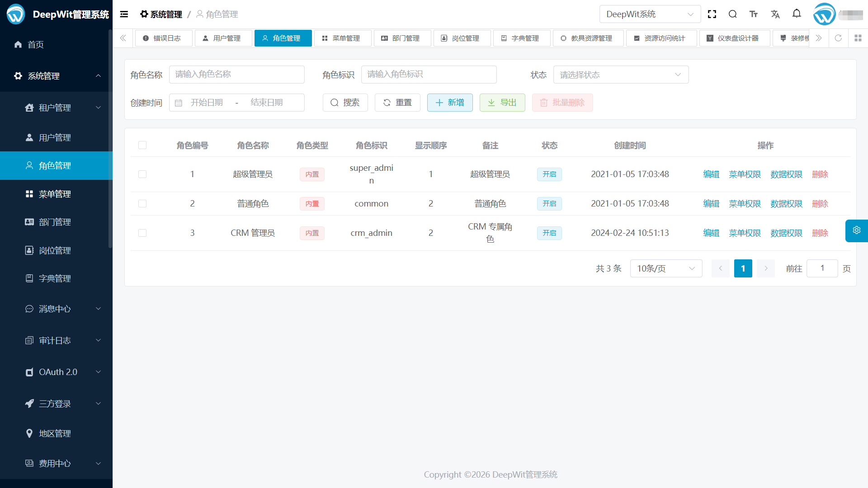Click the 前往 page number input
Viewport: 868px width, 488px height.
pos(822,268)
